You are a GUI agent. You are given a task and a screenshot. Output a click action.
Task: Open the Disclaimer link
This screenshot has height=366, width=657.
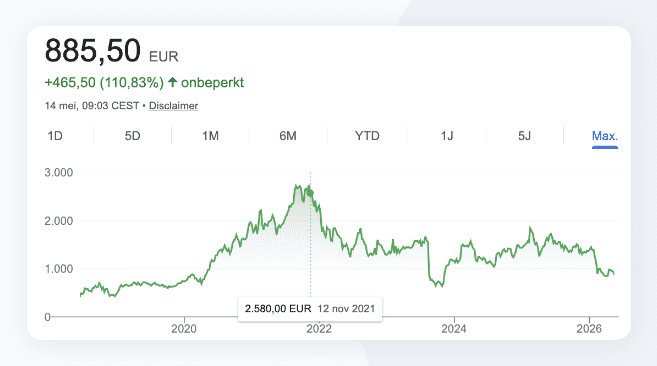coord(173,106)
